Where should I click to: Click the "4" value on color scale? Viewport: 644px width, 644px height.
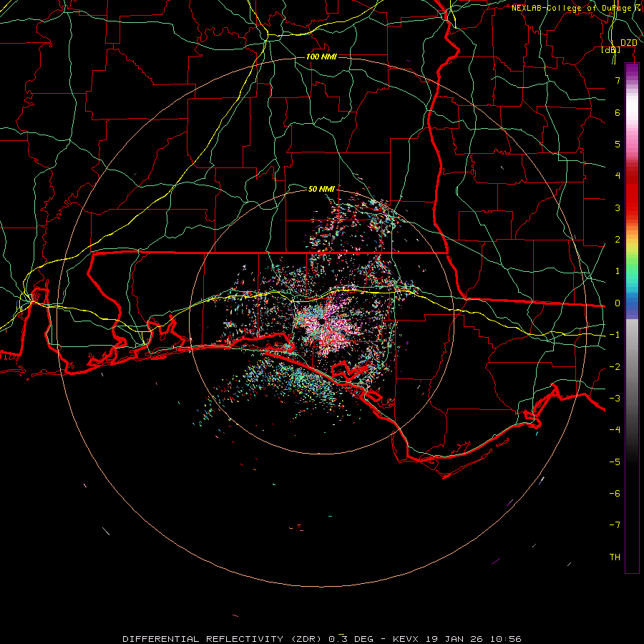pos(618,176)
